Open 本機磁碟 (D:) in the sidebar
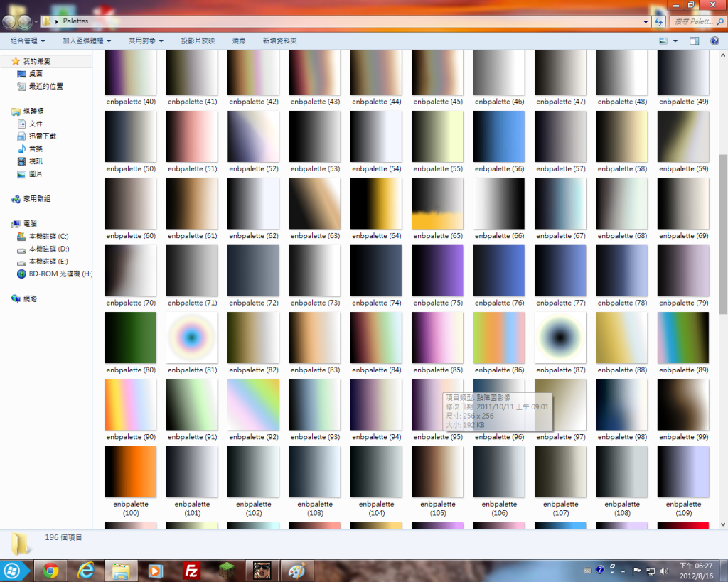Viewport: 728px width, 582px height. pos(48,249)
